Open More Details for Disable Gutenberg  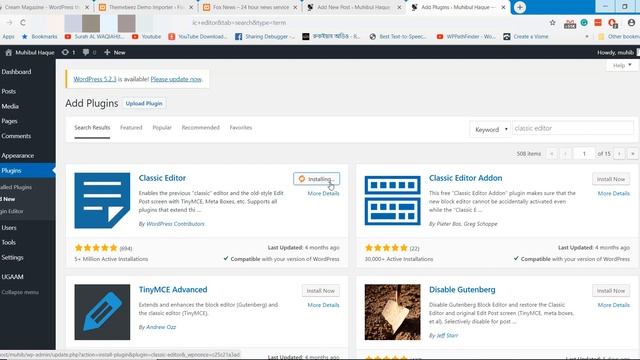click(x=613, y=305)
